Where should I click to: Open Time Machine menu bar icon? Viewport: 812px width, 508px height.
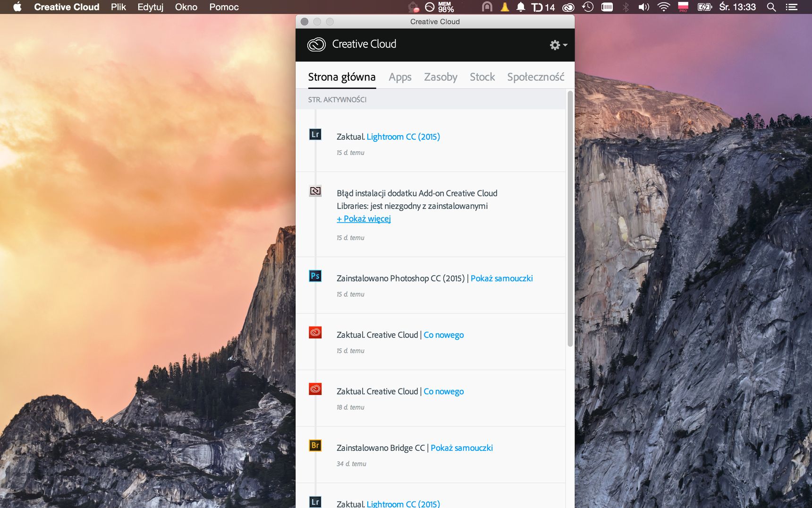(588, 7)
